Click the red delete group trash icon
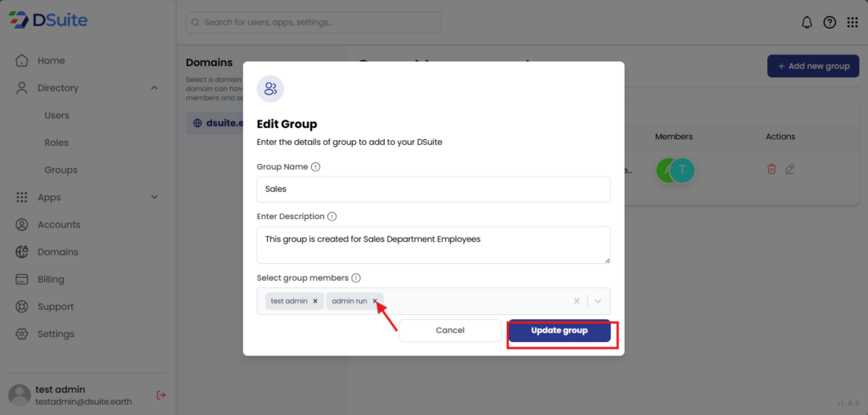The height and width of the screenshot is (415, 868). click(771, 169)
